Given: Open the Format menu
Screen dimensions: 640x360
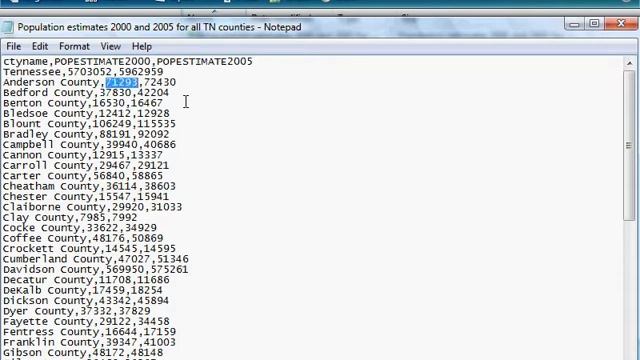Looking at the screenshot, I should coord(74,47).
